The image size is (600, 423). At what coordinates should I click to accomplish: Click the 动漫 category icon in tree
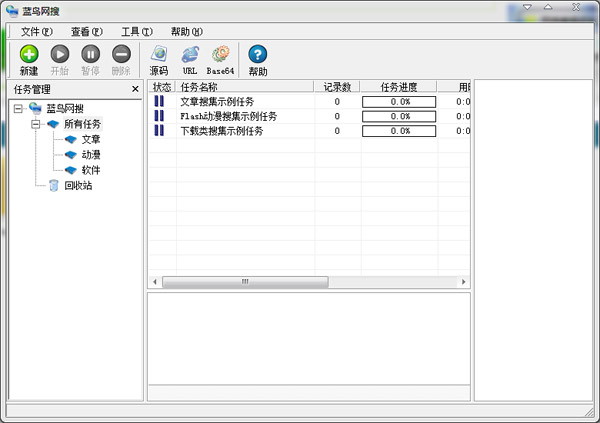click(x=71, y=155)
